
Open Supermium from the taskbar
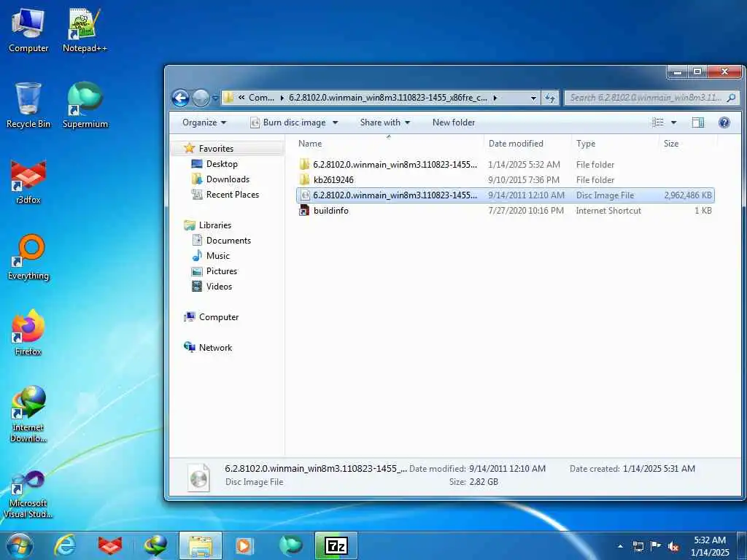coord(290,545)
